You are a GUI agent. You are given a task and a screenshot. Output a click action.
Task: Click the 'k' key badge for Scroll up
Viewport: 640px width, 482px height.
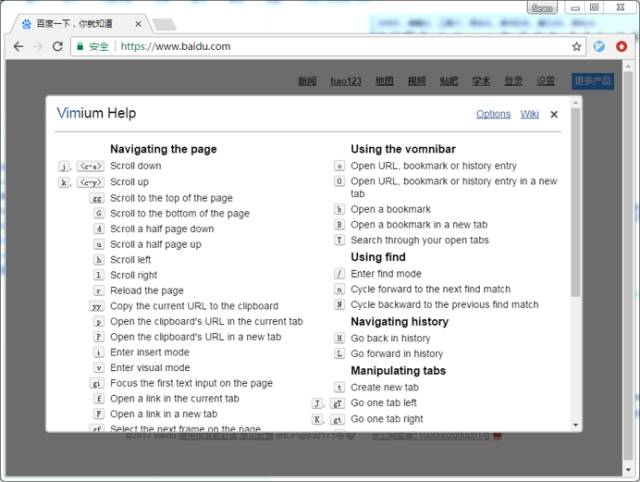[x=64, y=182]
